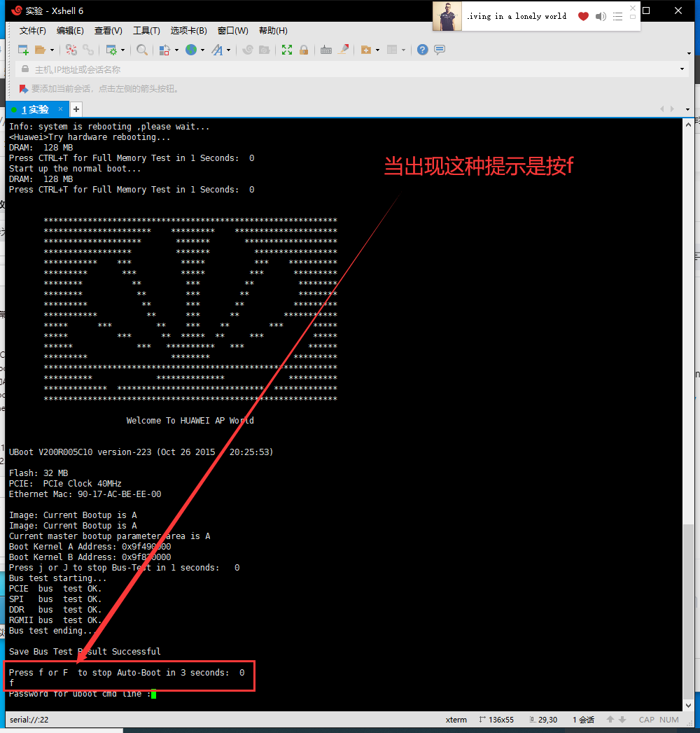Open Help with the question mark icon

coord(422,50)
